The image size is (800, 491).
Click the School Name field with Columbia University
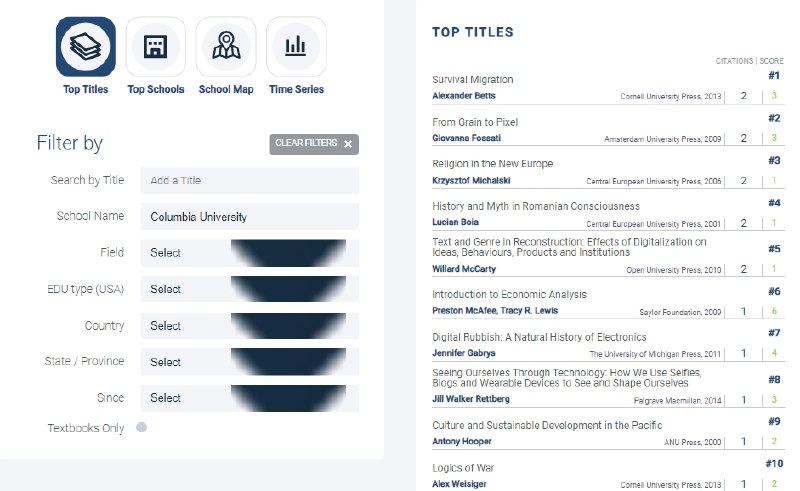[249, 217]
